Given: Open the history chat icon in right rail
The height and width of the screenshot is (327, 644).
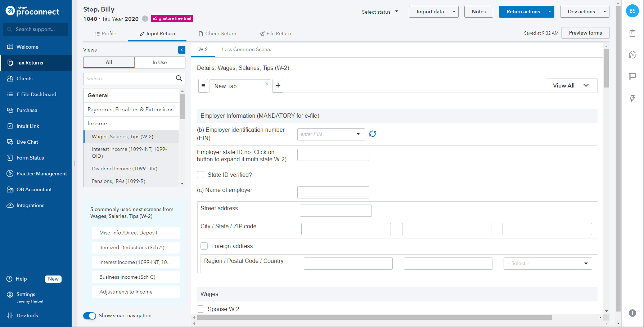Looking at the screenshot, I should point(632,55).
